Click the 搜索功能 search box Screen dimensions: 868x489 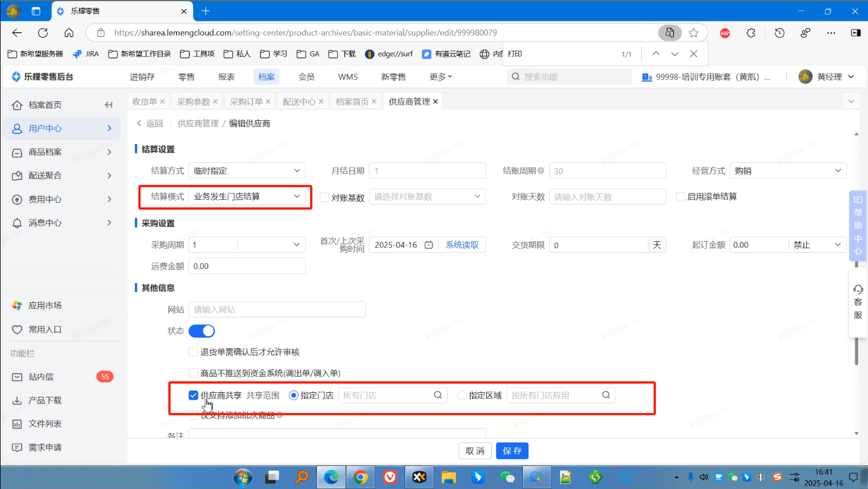(569, 77)
